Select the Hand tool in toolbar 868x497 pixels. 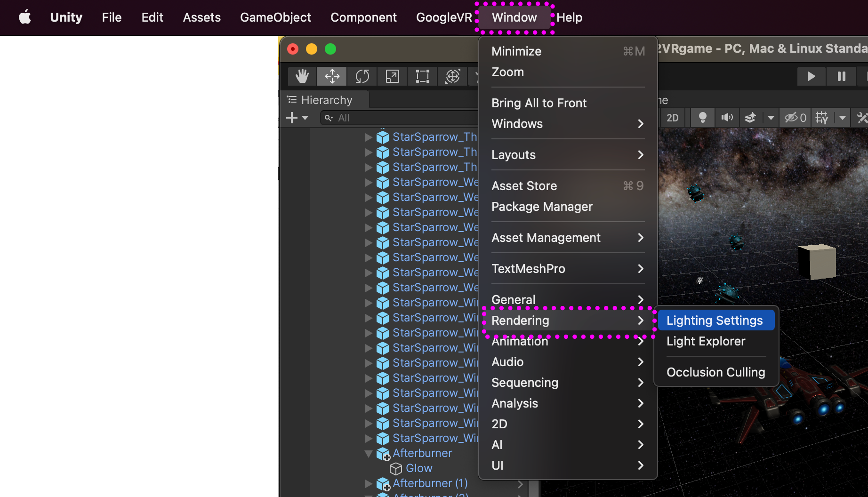(302, 76)
